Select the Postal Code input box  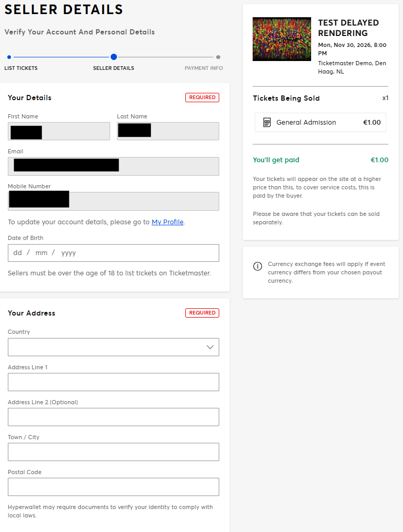[113, 487]
